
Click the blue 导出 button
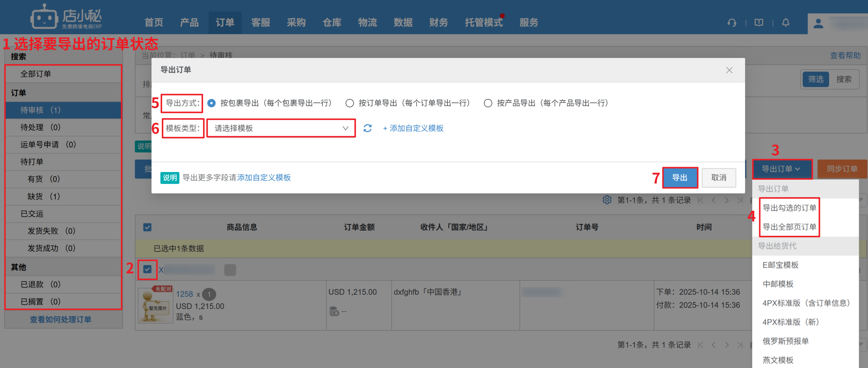pos(680,178)
